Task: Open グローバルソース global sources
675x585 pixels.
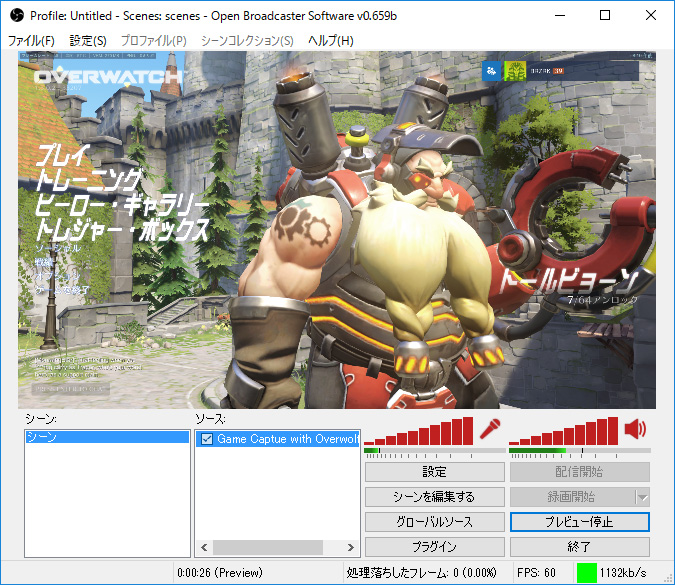Action: pyautogui.click(x=434, y=522)
